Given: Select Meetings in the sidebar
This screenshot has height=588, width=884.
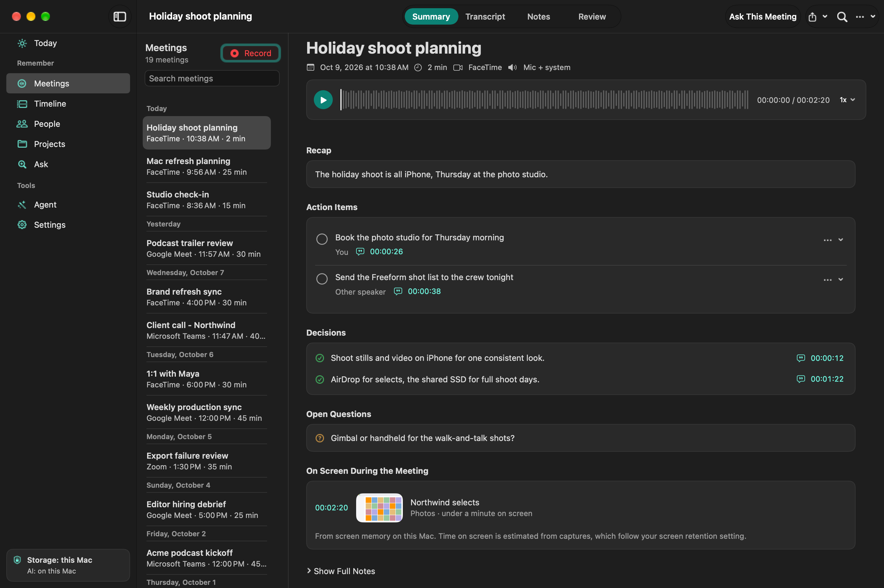Looking at the screenshot, I should (68, 83).
